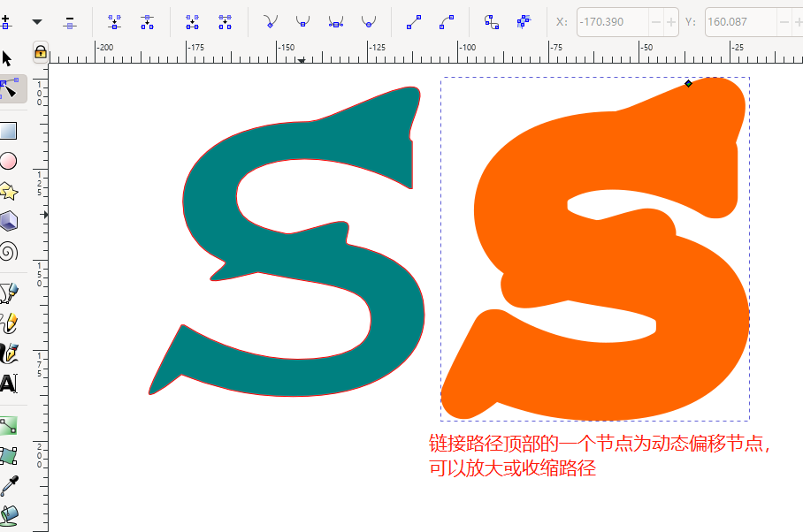The image size is (803, 532).
Task: Click the dynamic offset diamond node handle
Action: coord(688,83)
